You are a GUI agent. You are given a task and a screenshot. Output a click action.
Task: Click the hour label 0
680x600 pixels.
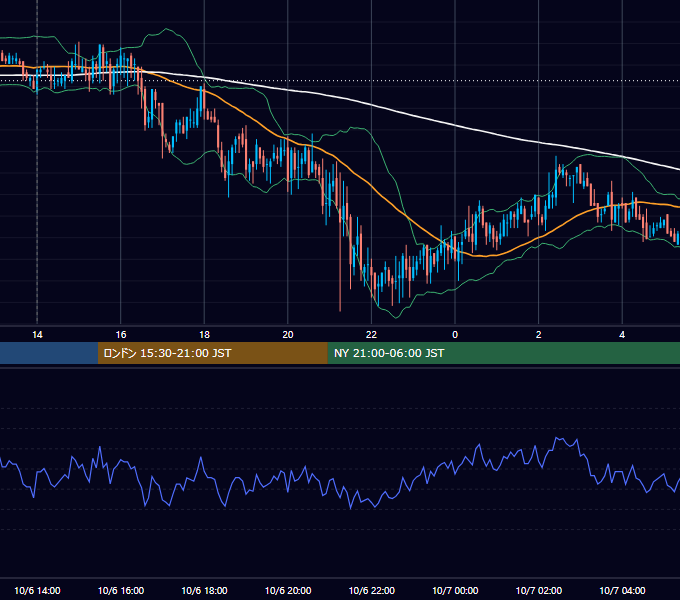coord(455,335)
